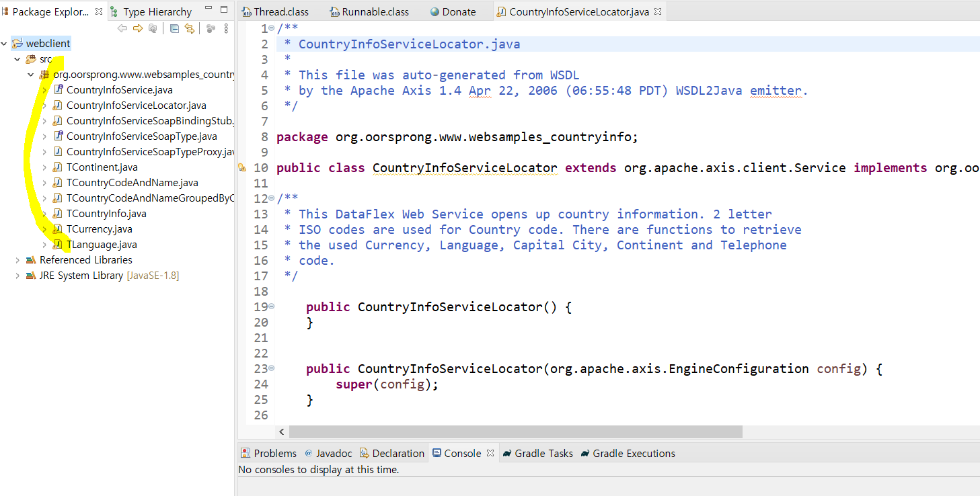The image size is (980, 496).
Task: Click the 'package' keyword on line 8
Action: pyautogui.click(x=302, y=137)
